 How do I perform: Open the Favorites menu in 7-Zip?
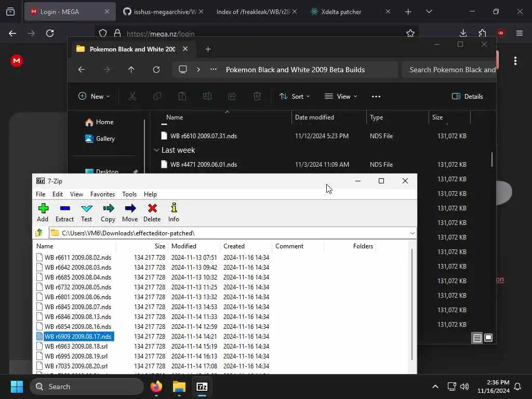[x=102, y=194]
